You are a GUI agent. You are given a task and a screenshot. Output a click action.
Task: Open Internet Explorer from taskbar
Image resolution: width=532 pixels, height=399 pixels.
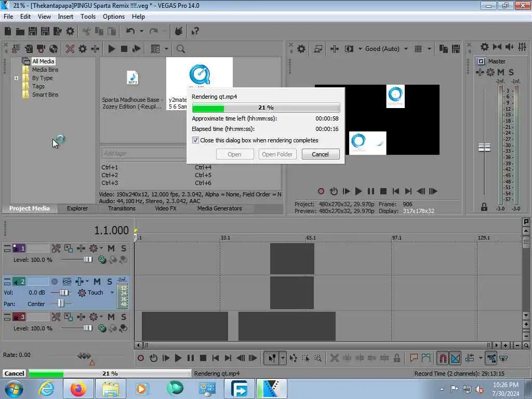46,389
